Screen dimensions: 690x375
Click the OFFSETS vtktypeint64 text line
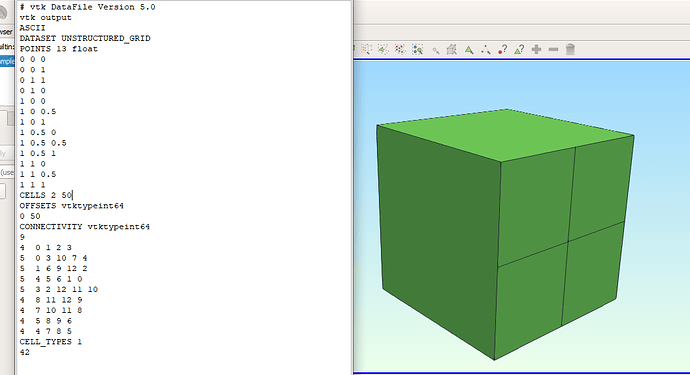coord(71,206)
